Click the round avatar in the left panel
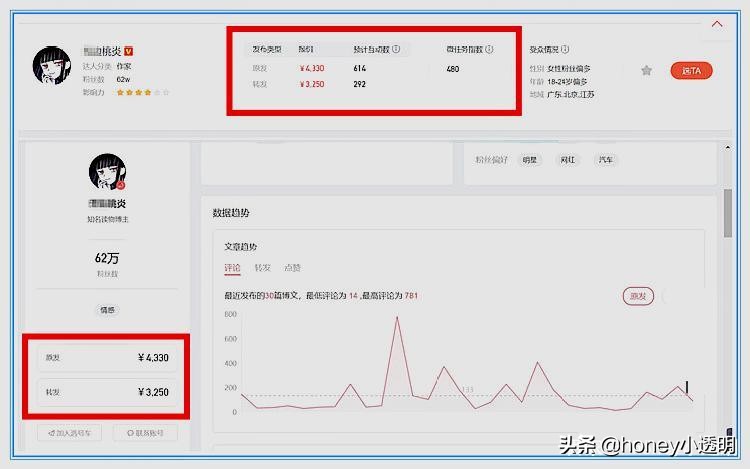750x469 pixels. click(x=107, y=172)
